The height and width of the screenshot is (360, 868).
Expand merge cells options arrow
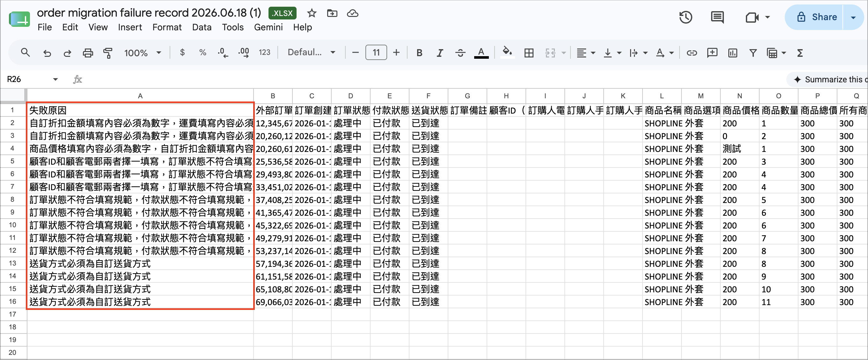pyautogui.click(x=564, y=53)
